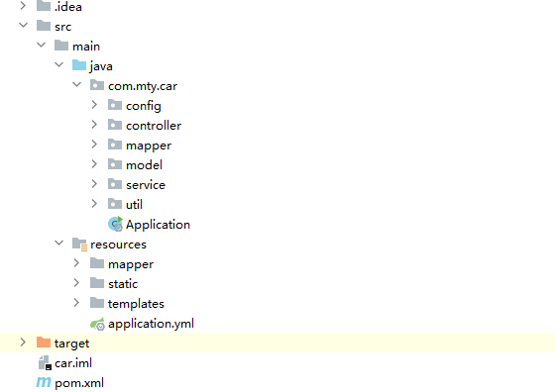Select the templates label
Screen dimensions: 555x392
click(x=137, y=304)
